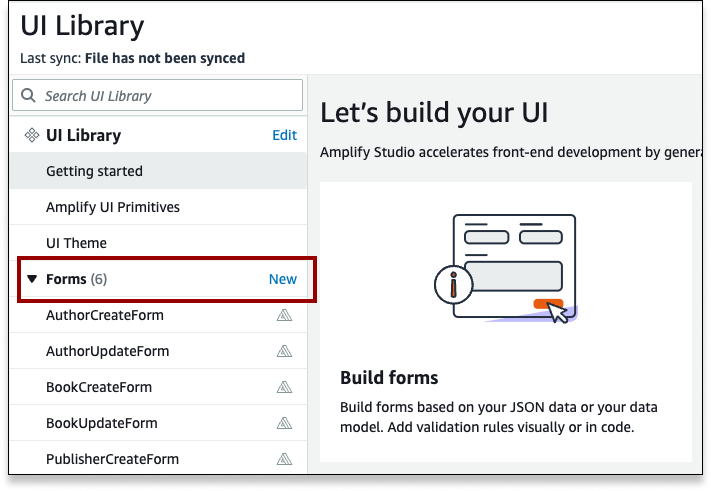
Task: Click New to create a form
Action: coord(282,279)
